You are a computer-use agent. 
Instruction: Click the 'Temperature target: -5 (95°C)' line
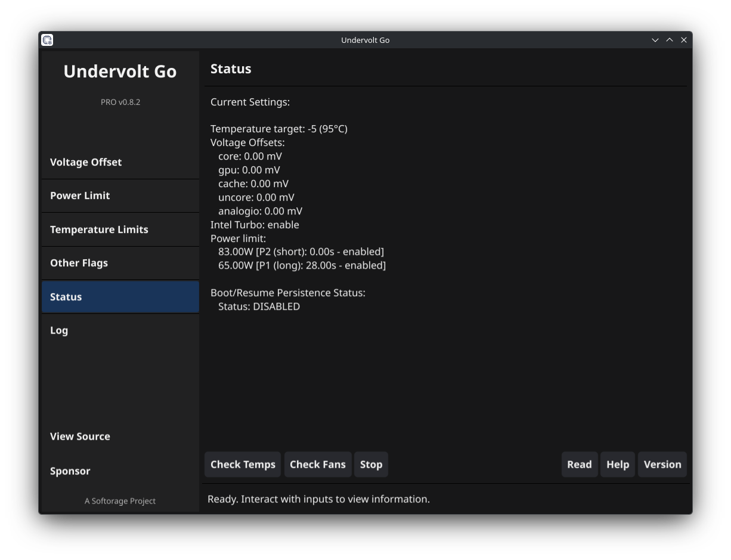click(x=279, y=129)
